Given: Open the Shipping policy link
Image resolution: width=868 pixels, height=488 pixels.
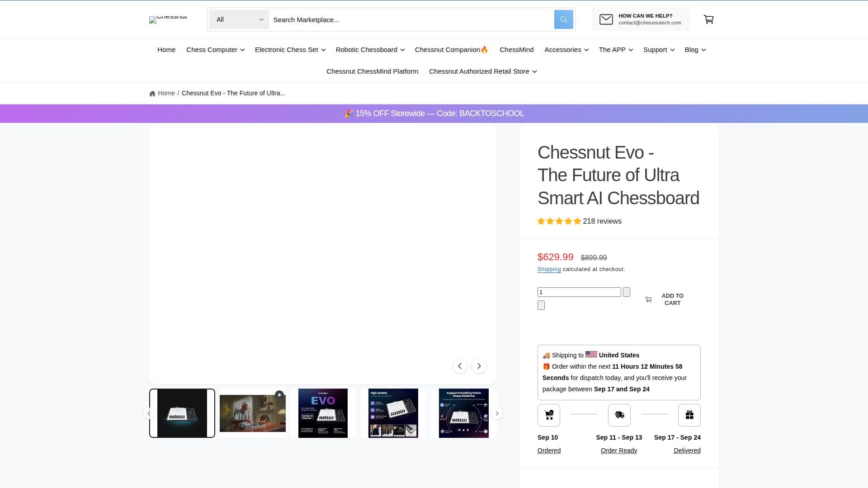Looking at the screenshot, I should [549, 269].
